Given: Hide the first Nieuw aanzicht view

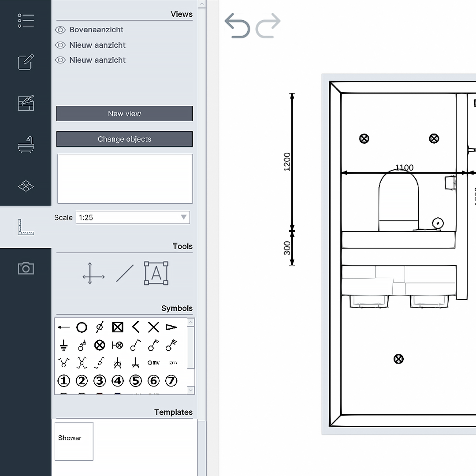Looking at the screenshot, I should (60, 45).
